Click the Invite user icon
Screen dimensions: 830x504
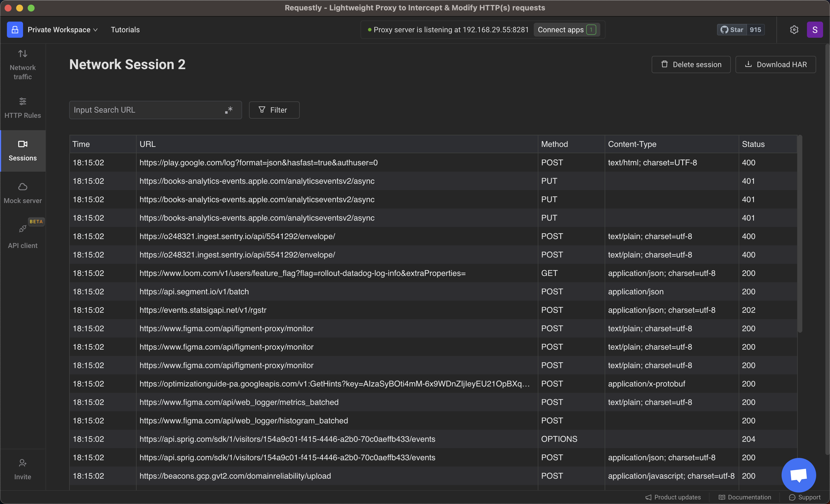(22, 463)
